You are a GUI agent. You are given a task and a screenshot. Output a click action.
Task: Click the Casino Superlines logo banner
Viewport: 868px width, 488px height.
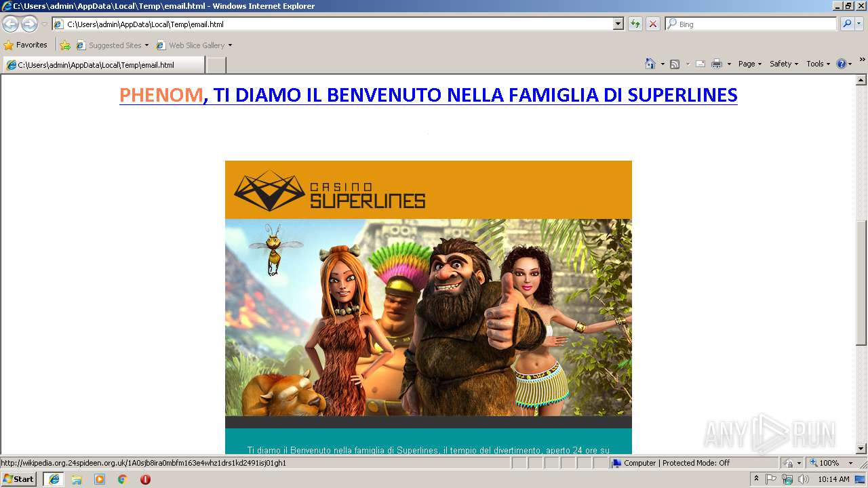coord(428,190)
